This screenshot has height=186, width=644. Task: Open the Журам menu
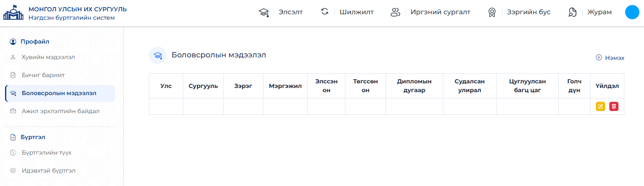[x=600, y=12]
